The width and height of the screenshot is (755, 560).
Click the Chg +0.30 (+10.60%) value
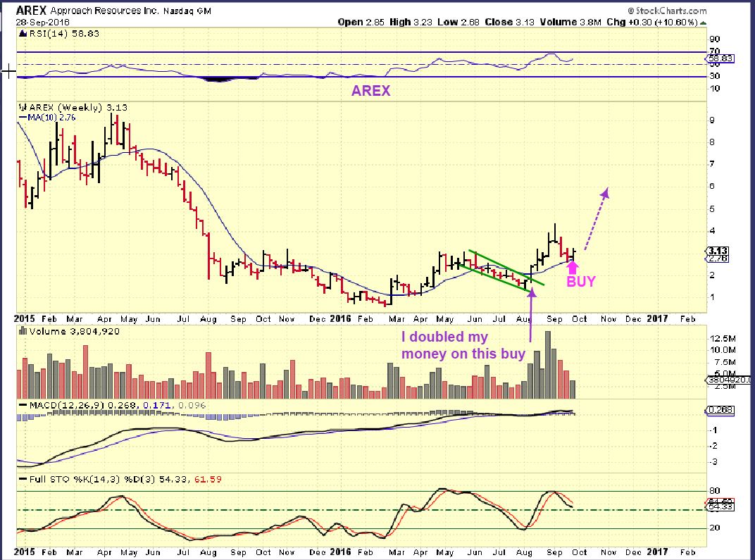coord(652,22)
